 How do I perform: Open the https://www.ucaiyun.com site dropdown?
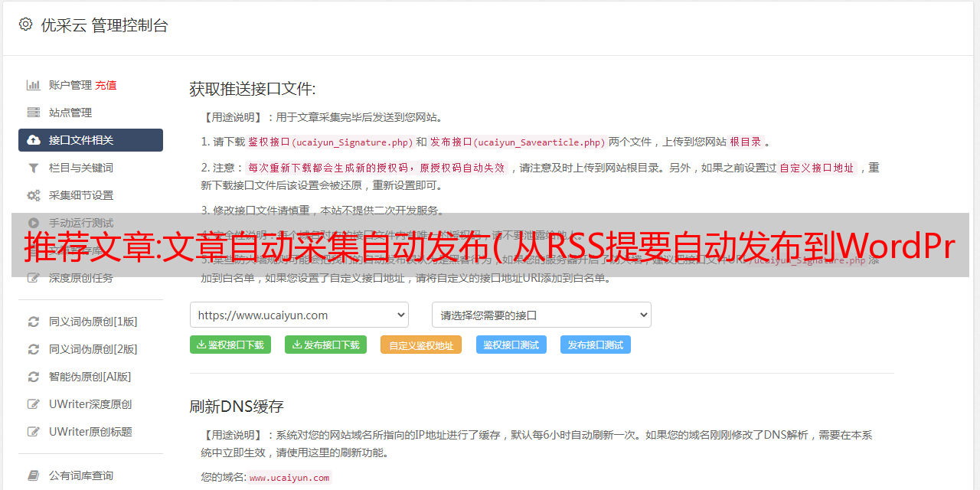(299, 315)
